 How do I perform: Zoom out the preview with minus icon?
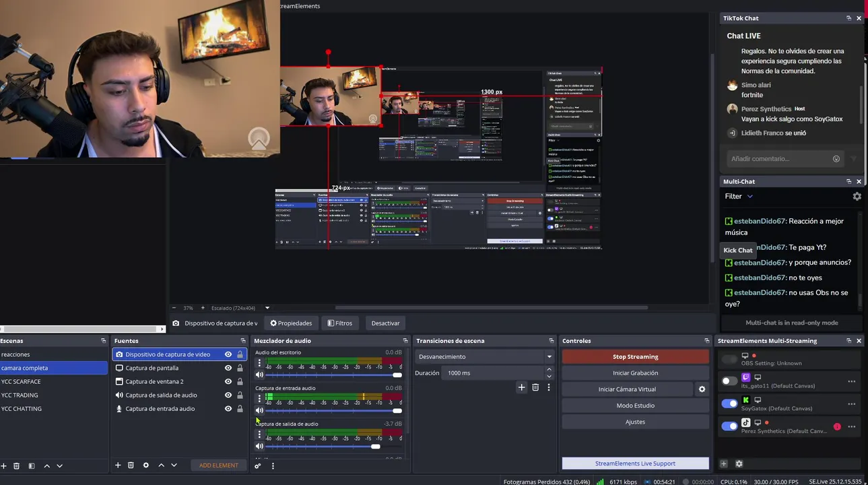click(174, 308)
